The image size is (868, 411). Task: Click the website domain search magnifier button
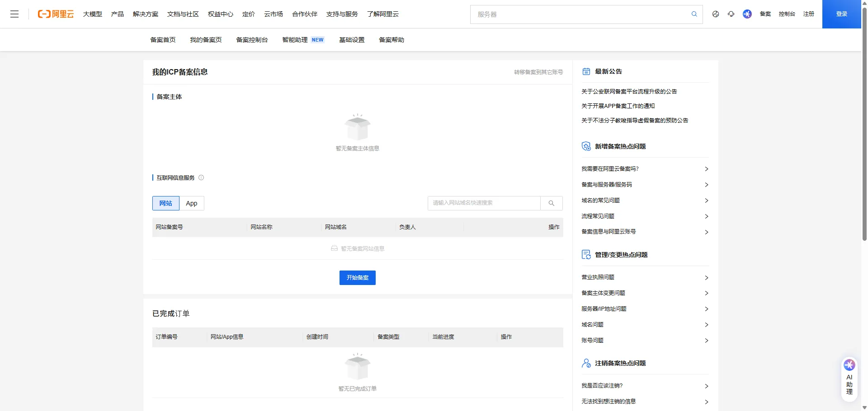tap(551, 203)
